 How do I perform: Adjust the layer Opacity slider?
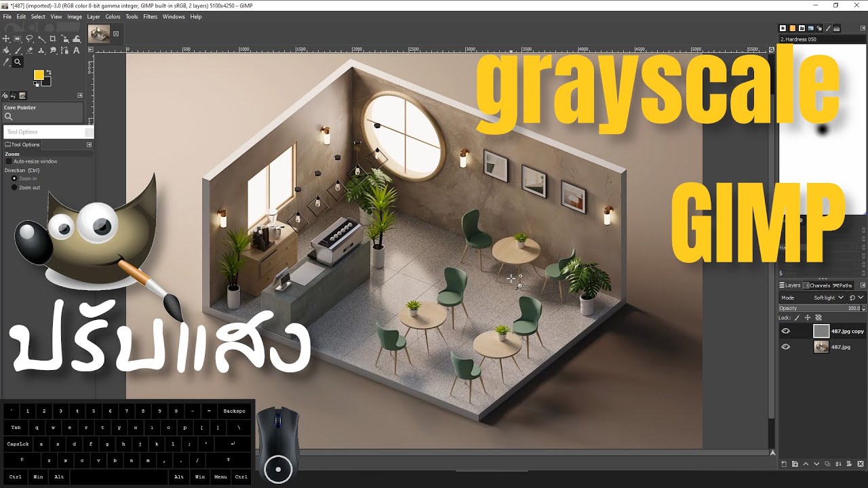coord(819,308)
